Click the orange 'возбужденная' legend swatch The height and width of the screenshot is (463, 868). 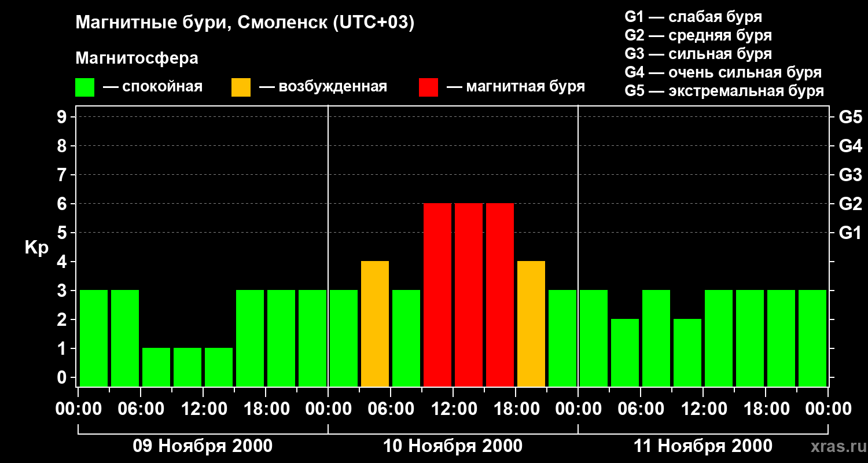coord(241,87)
